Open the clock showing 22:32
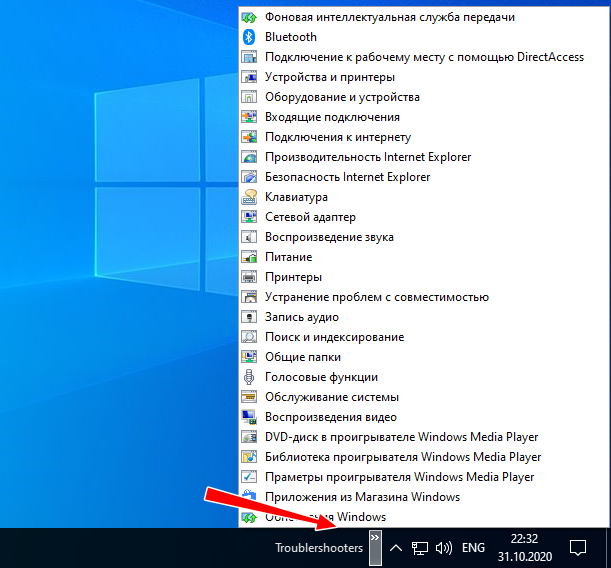Viewport: 611px width, 568px height. (x=524, y=547)
